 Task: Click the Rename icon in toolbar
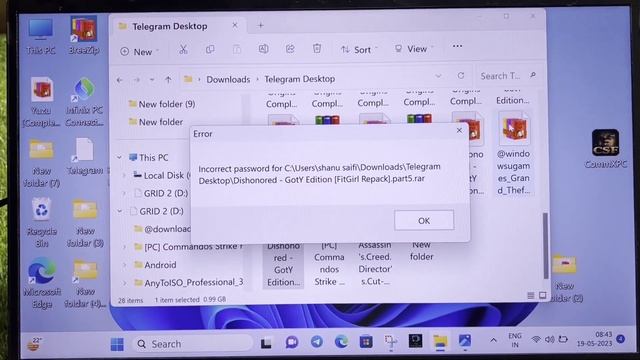(263, 49)
